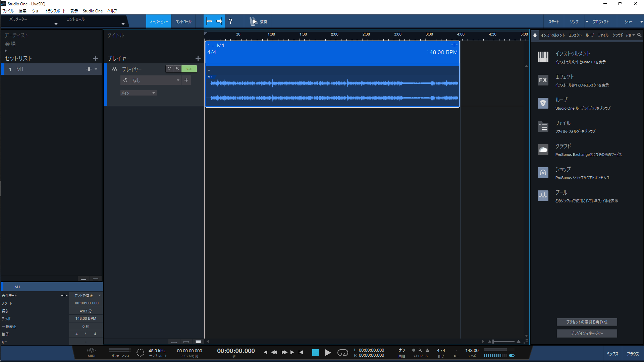Screen dimensions: 644x362
Task: Click the プラグインマネージャー button
Action: (x=587, y=333)
